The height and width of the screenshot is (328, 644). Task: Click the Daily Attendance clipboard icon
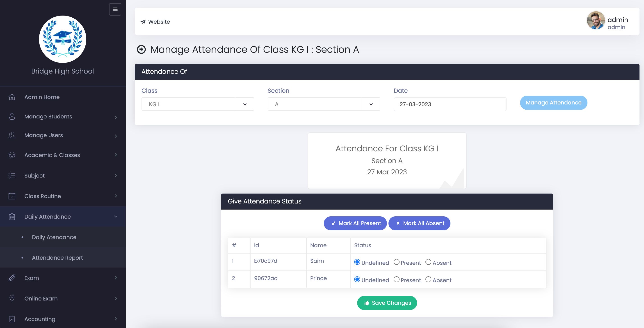pyautogui.click(x=12, y=217)
